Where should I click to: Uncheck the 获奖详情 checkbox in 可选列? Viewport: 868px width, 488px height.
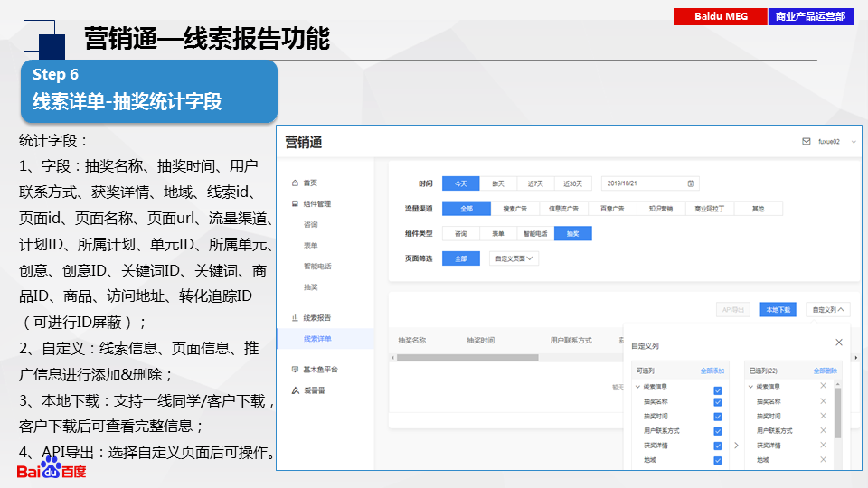pos(717,446)
